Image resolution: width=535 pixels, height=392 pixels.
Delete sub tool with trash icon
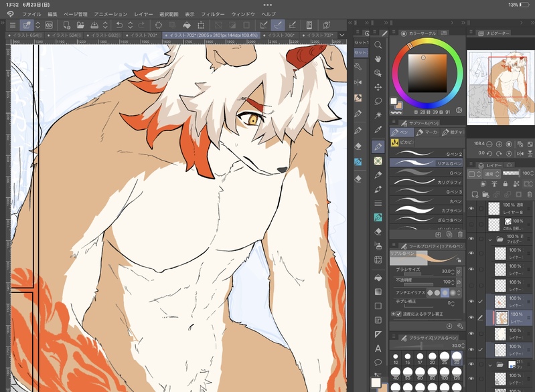coord(460,235)
